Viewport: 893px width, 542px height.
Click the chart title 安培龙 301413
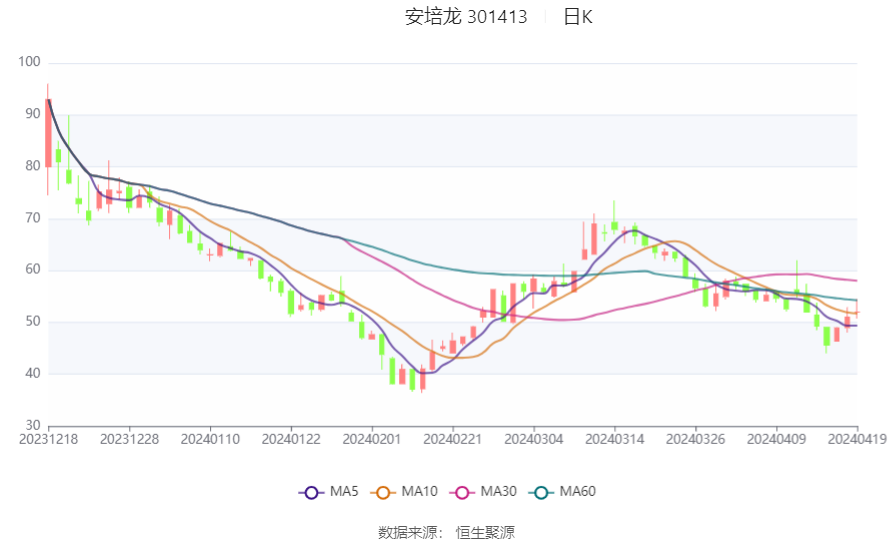tap(466, 17)
